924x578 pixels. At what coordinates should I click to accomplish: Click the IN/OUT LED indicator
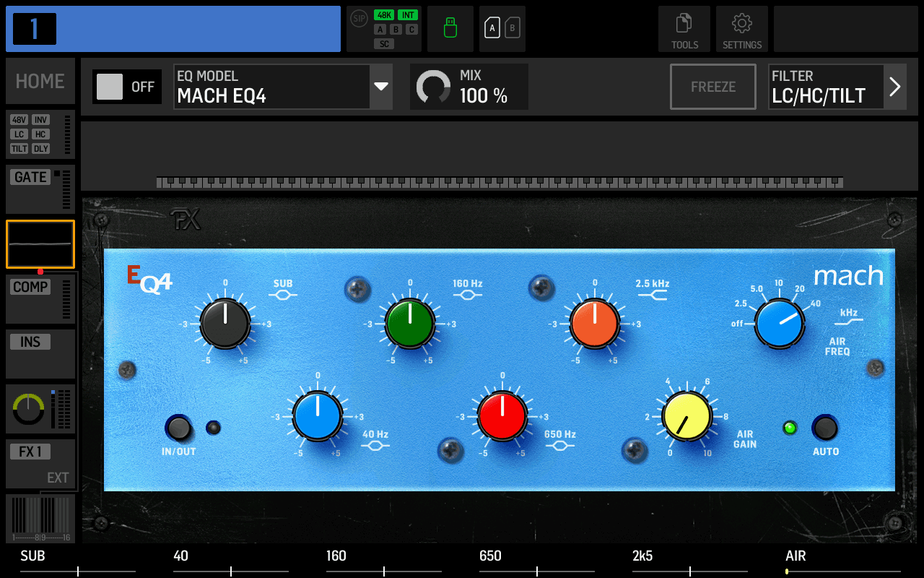pyautogui.click(x=213, y=428)
